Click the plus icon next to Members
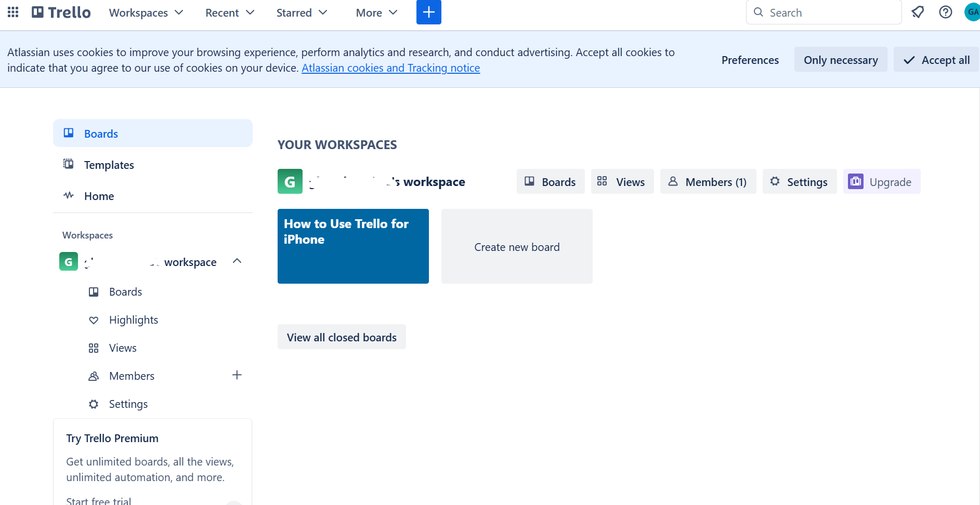 pos(237,375)
